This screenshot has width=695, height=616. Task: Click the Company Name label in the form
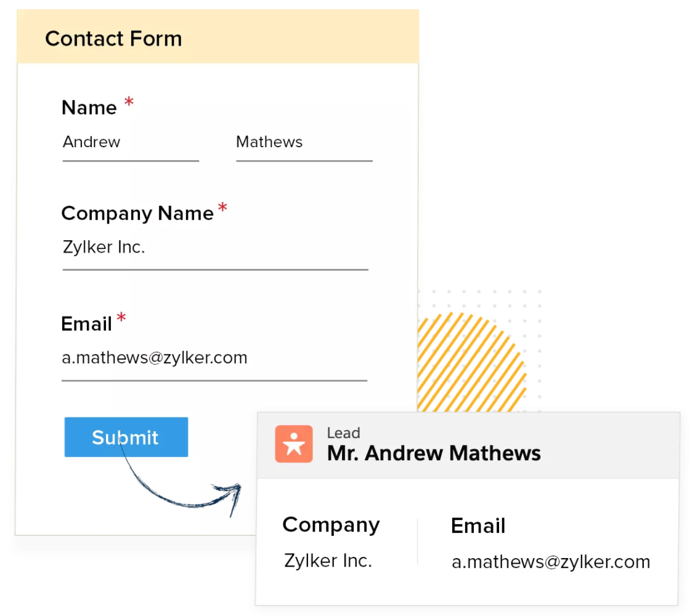point(137,213)
